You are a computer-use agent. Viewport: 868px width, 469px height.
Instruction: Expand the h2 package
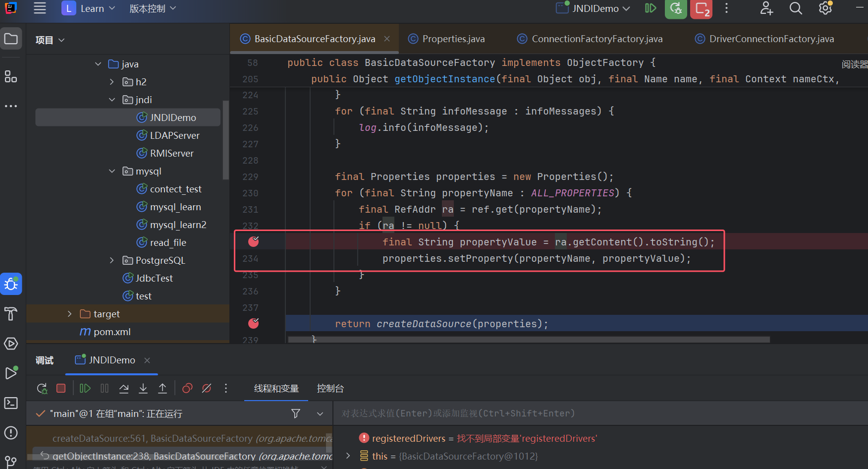[112, 82]
